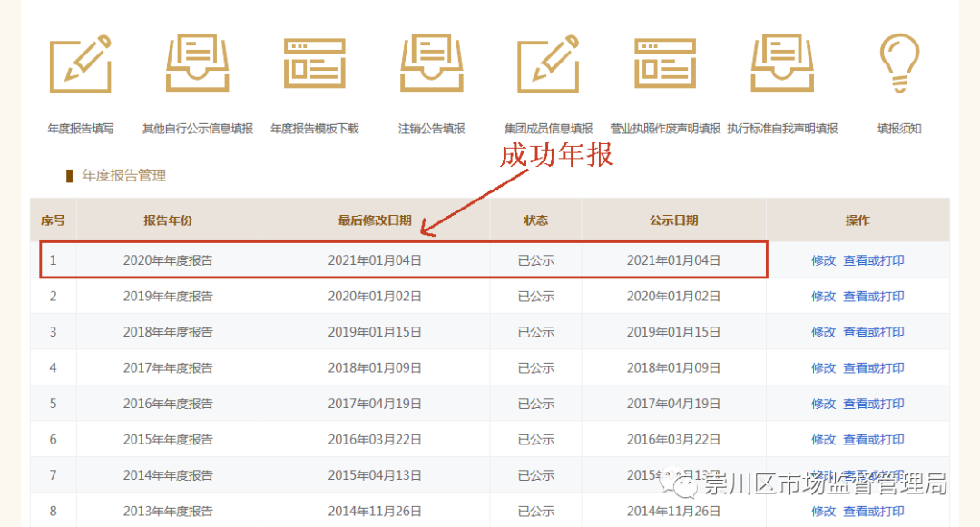Click 修改 for the 2019年年度报告

coord(823,297)
